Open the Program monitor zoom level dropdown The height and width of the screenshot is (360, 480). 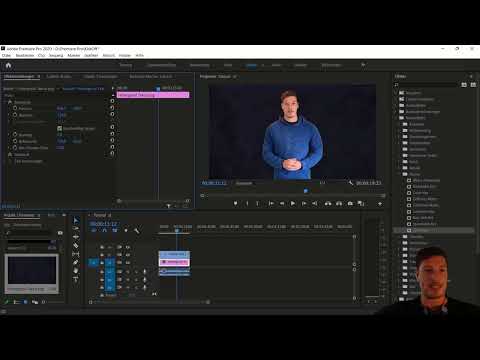pyautogui.click(x=244, y=183)
